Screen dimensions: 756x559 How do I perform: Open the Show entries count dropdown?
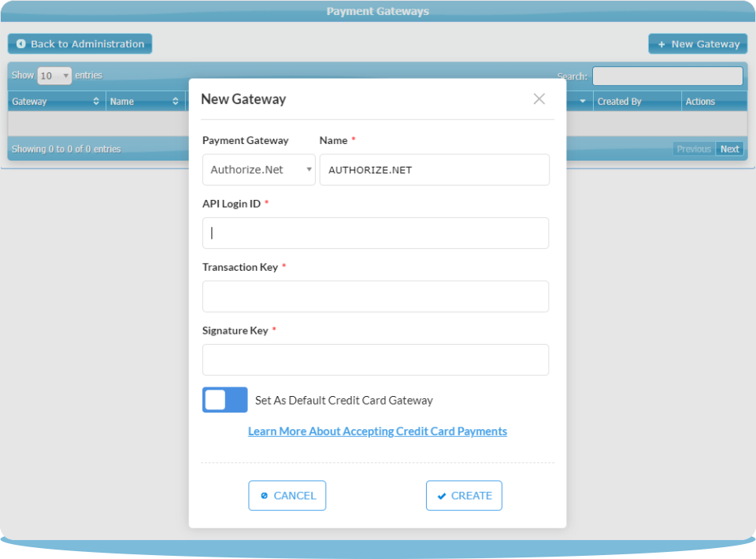[54, 76]
